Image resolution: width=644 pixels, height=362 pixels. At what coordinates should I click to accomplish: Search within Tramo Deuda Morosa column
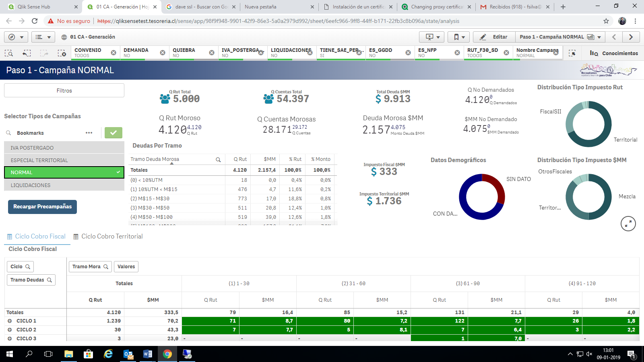point(219,159)
